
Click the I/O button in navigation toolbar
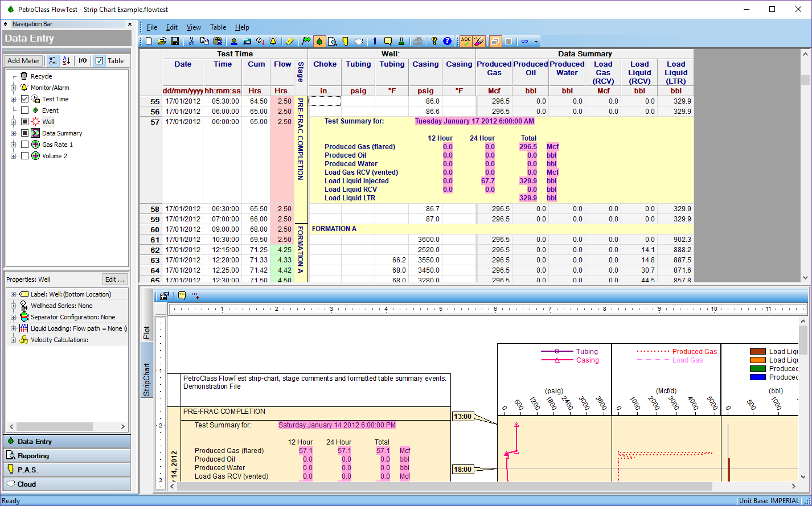pyautogui.click(x=83, y=61)
